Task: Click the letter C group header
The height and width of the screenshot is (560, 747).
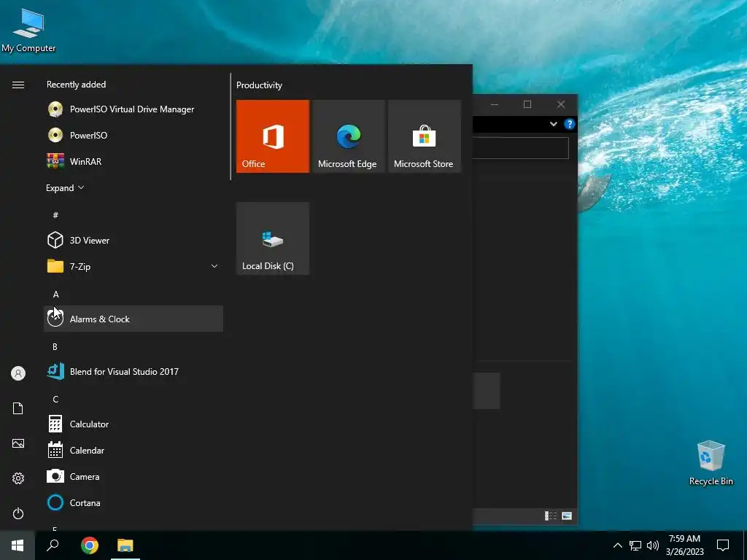Action: point(55,399)
